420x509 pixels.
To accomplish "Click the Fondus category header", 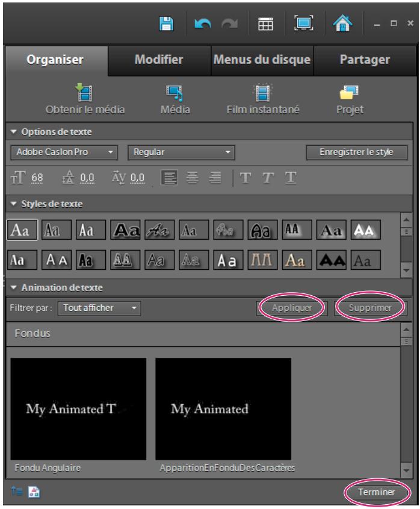I will coord(203,334).
